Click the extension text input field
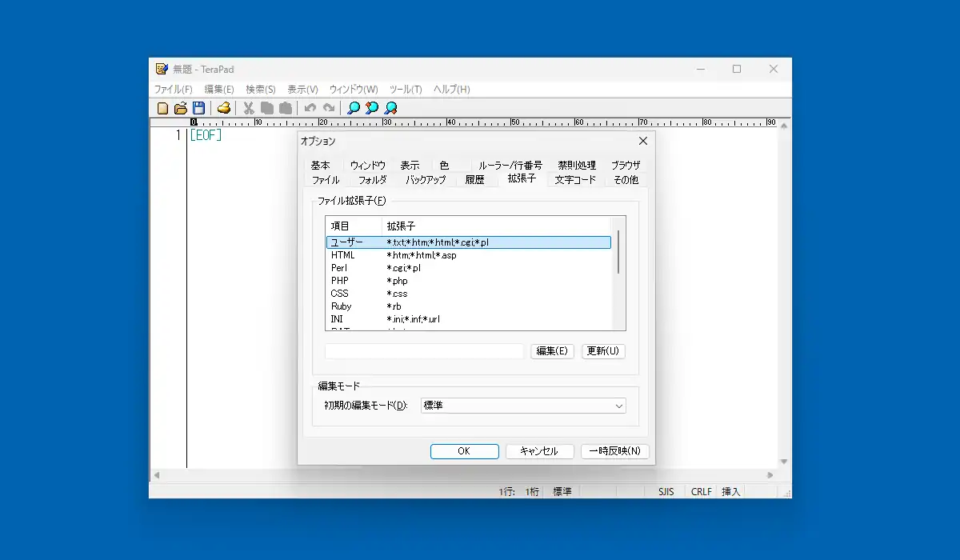Image resolution: width=960 pixels, height=560 pixels. (x=424, y=351)
